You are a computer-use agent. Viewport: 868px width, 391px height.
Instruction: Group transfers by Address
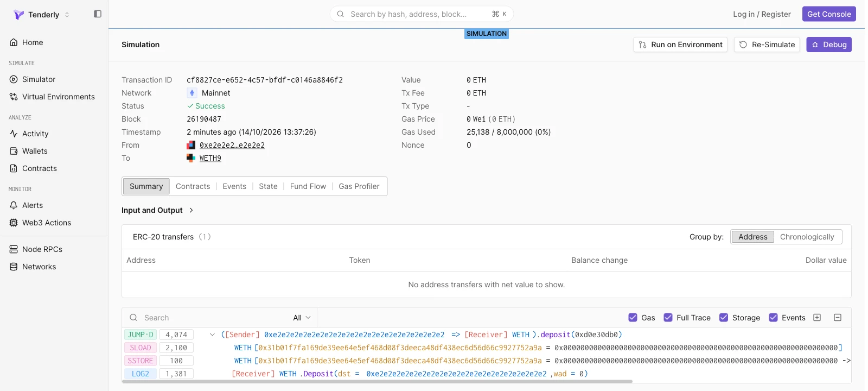tap(752, 237)
